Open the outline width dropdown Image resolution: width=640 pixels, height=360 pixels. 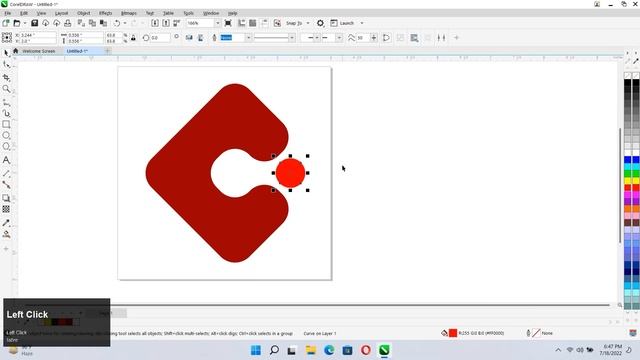click(x=248, y=38)
